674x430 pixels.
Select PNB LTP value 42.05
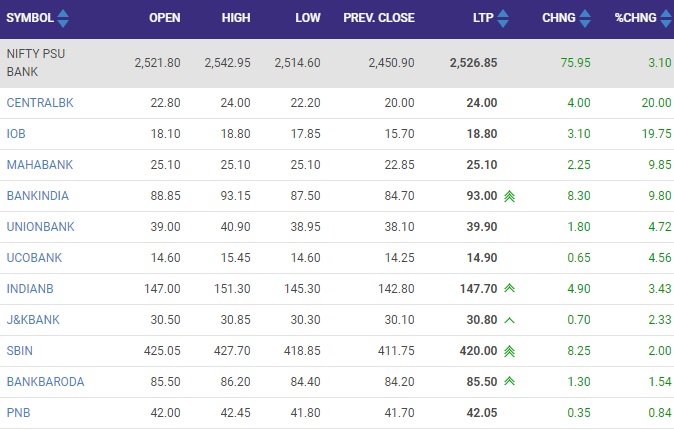[482, 412]
